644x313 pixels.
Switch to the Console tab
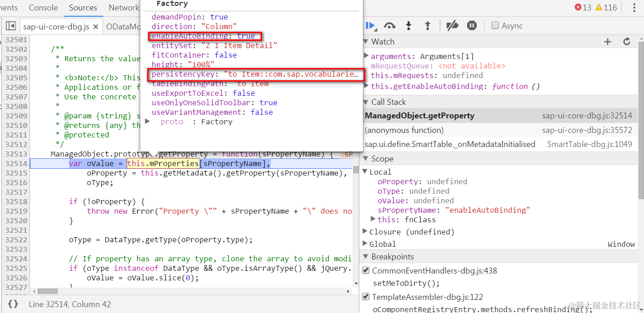coord(43,8)
